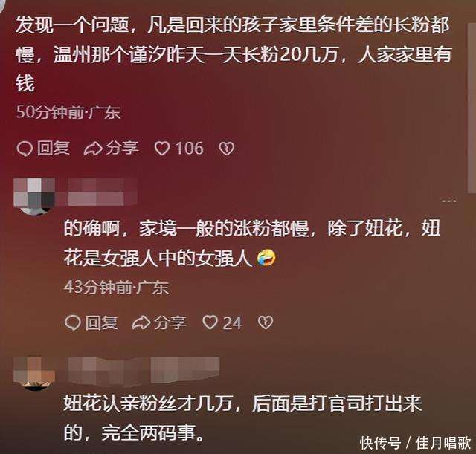Tap broken heart icon on second comment
476x454 pixels.
(266, 322)
